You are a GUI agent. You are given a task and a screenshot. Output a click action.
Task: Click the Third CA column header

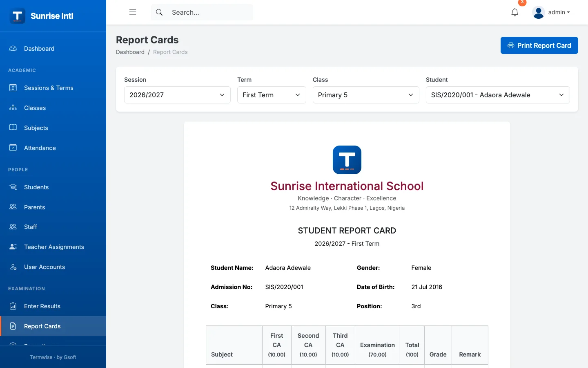[340, 345]
